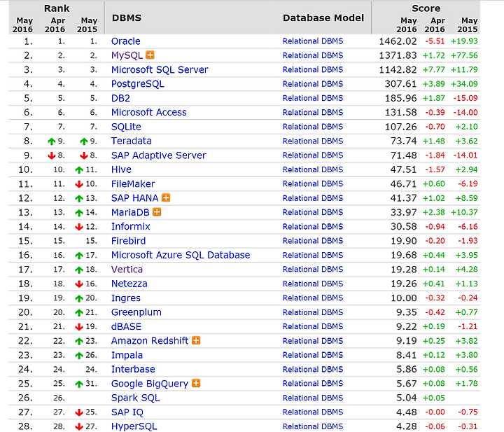Click Relational DBMS link in Greenplum row
The image size is (504, 432).
pyautogui.click(x=313, y=312)
